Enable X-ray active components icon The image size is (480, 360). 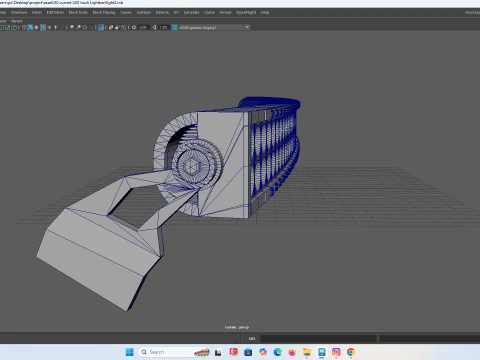(117, 27)
